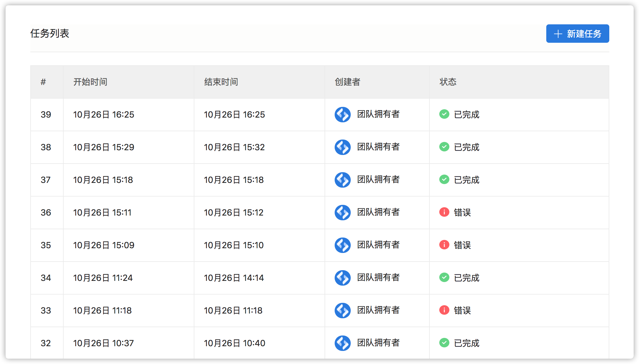The image size is (639, 364).
Task: Click the creator avatar icon on task 32
Action: coord(342,343)
